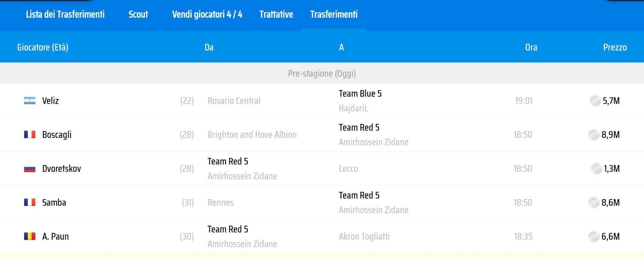
Task: Click the Ora column header
Action: point(531,47)
